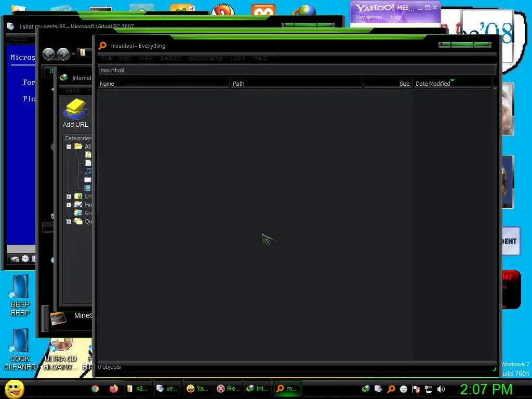Screen dimensions: 532x399
Task: Open the Edit menu in Everything
Action: pos(125,58)
